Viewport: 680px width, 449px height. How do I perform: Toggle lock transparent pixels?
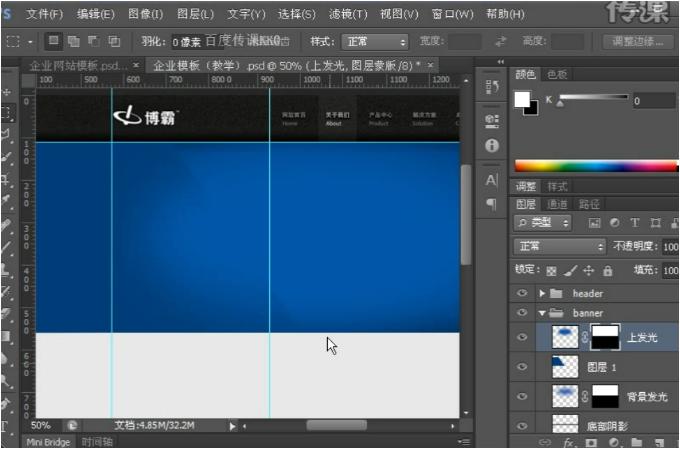click(x=551, y=271)
